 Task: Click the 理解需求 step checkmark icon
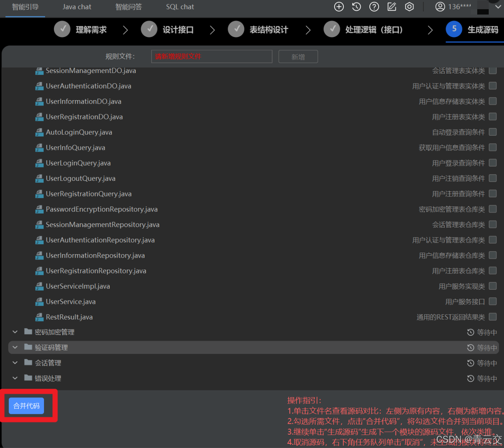62,29
